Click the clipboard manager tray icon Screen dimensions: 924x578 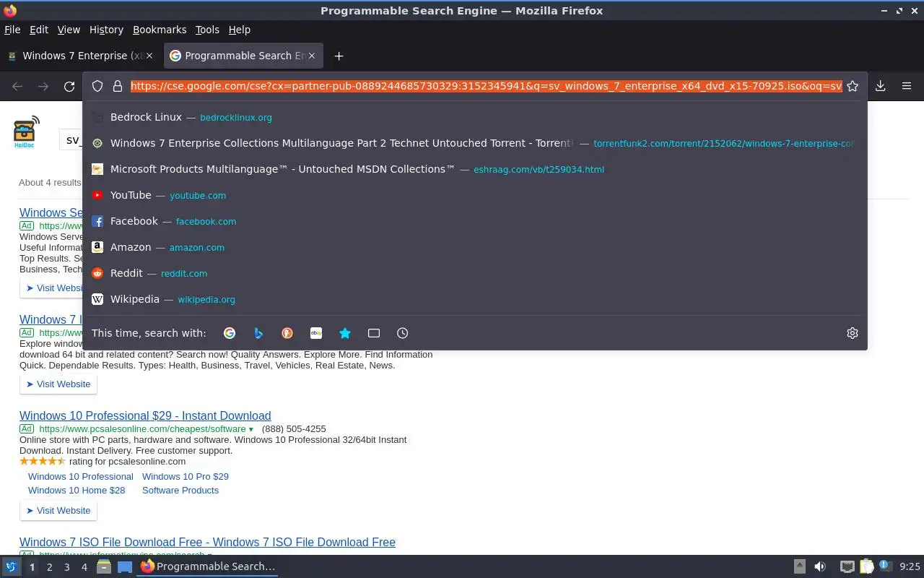coord(866,566)
